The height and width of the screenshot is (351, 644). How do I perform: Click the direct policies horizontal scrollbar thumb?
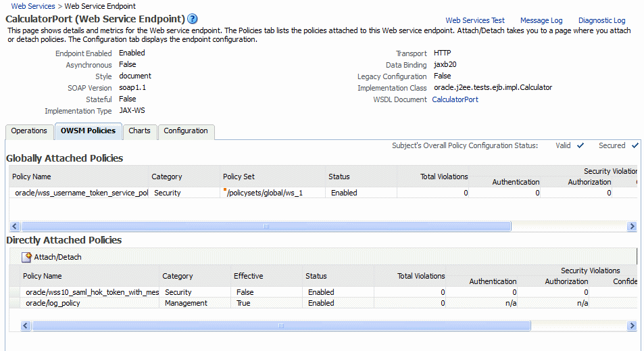pyautogui.click(x=281, y=325)
